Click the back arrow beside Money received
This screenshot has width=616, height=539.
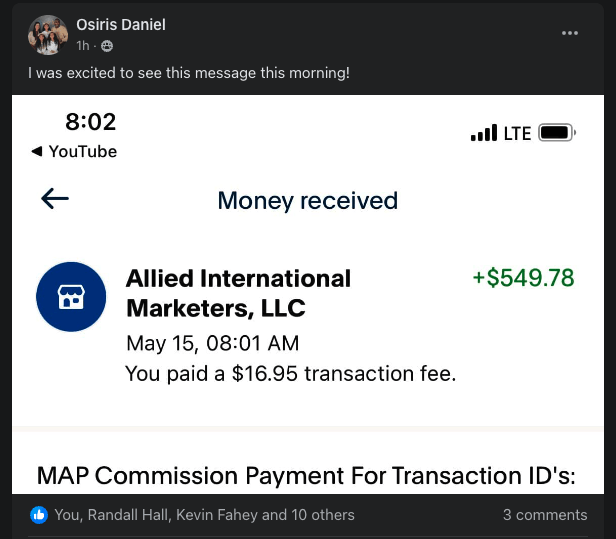55,198
